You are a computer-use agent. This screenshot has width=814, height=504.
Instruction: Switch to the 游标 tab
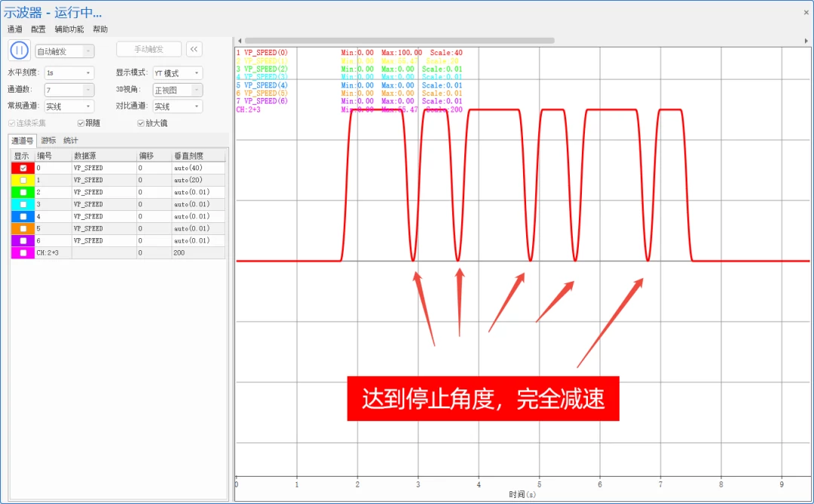(x=48, y=141)
